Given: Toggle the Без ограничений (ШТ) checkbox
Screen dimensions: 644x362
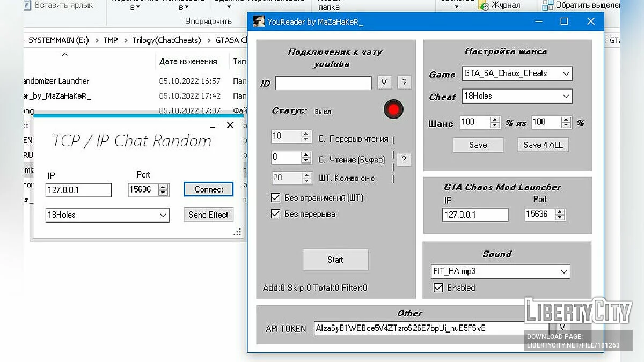Looking at the screenshot, I should [276, 198].
